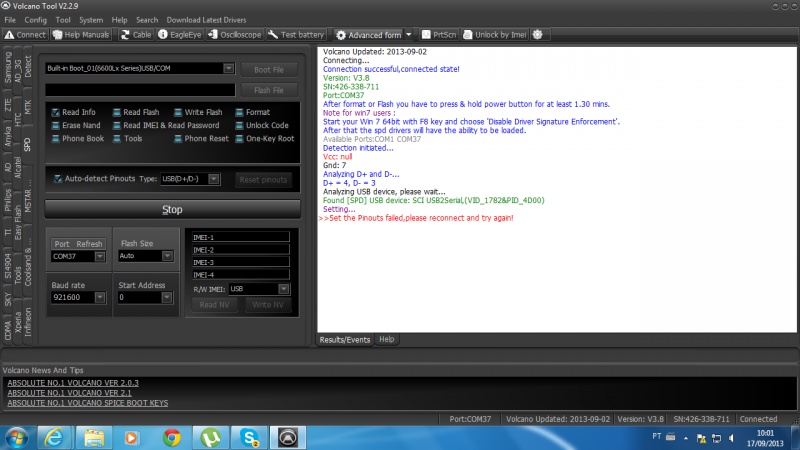Expand the Advanced form dropdown arrow
Viewport: 800px width, 450px height.
point(409,35)
